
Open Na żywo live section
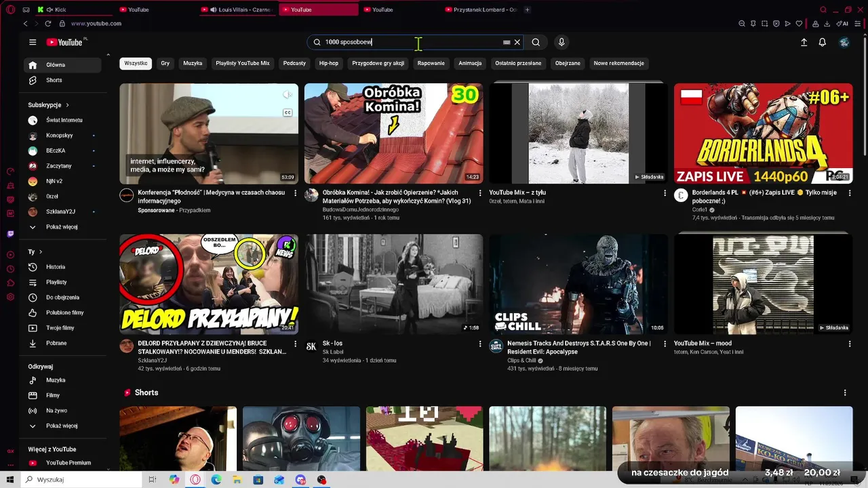[x=64, y=411]
